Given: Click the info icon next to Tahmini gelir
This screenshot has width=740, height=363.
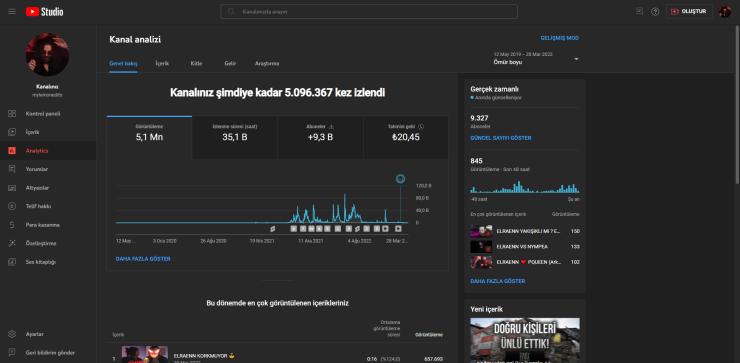Looking at the screenshot, I should (421, 127).
